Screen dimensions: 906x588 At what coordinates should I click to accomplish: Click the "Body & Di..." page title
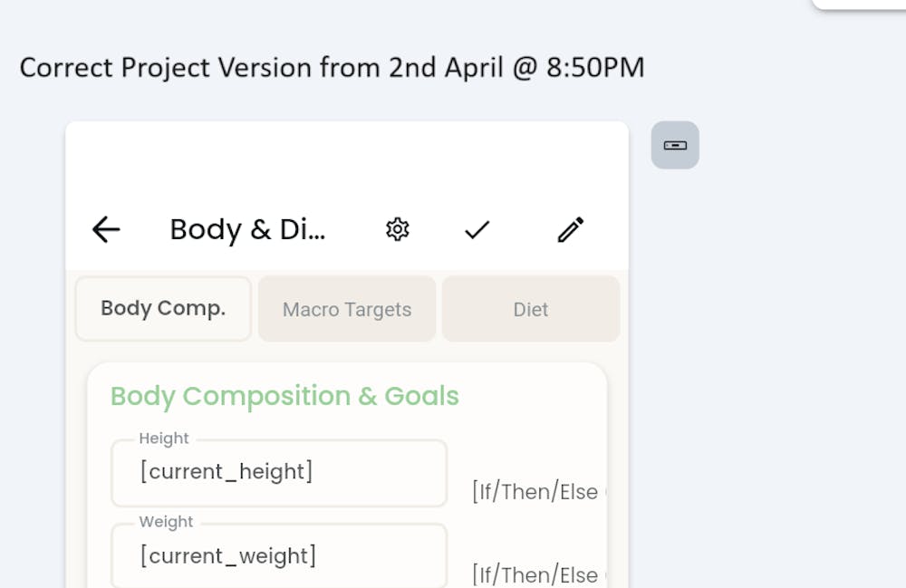click(248, 230)
